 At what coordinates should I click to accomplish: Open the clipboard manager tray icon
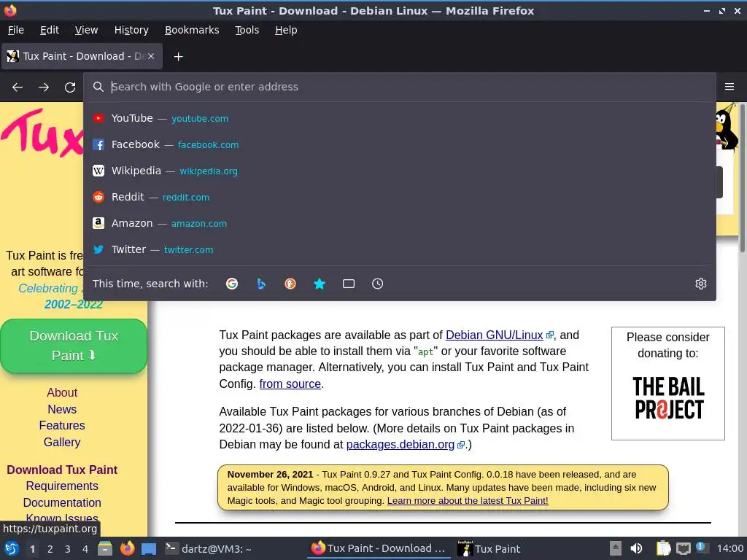coord(662,548)
